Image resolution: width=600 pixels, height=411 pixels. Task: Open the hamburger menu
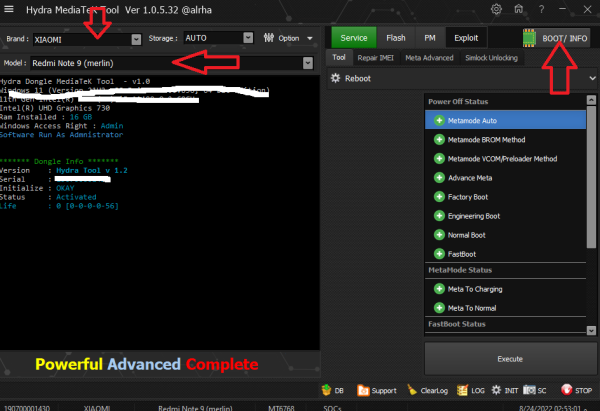pos(9,9)
